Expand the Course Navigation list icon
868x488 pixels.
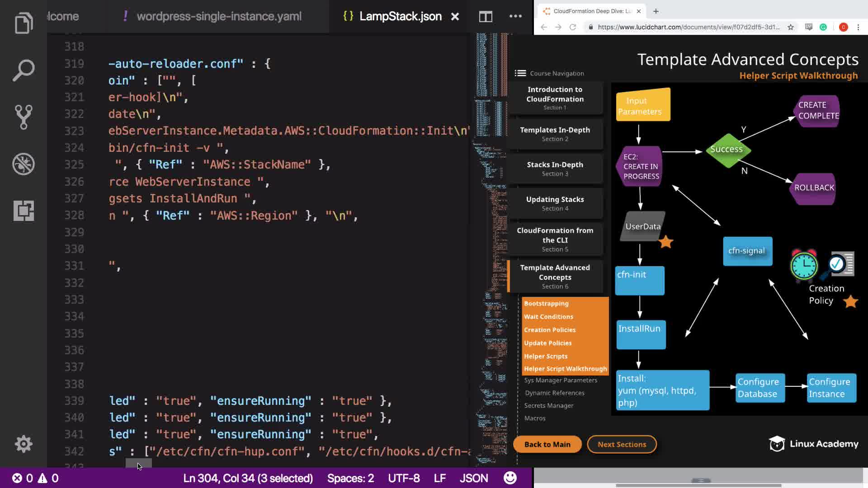(x=520, y=73)
